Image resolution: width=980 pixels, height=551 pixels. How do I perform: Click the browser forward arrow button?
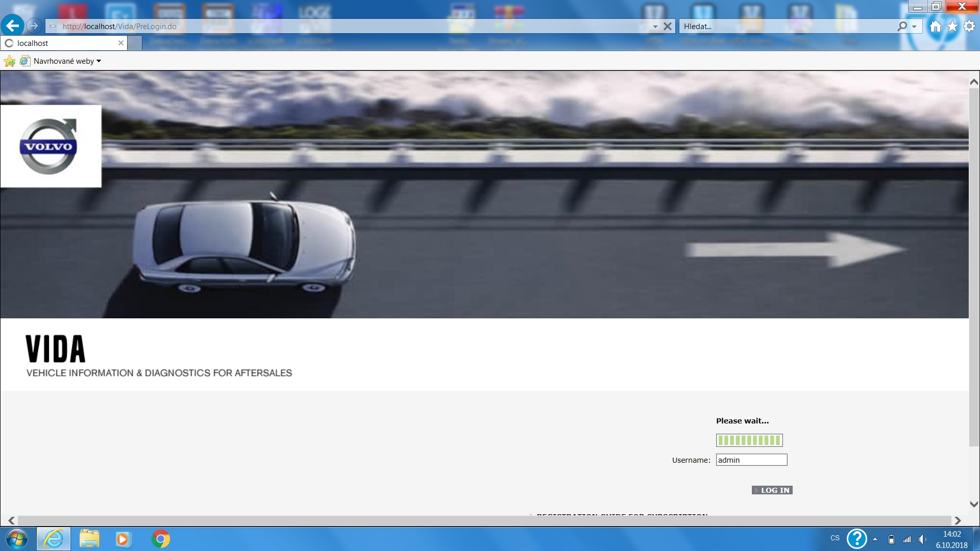[x=34, y=26]
